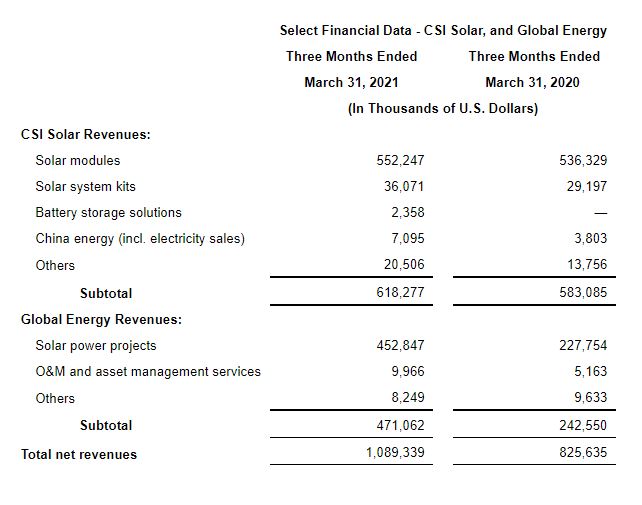Select the value 8,249
The width and height of the screenshot is (642, 505).
pos(407,398)
